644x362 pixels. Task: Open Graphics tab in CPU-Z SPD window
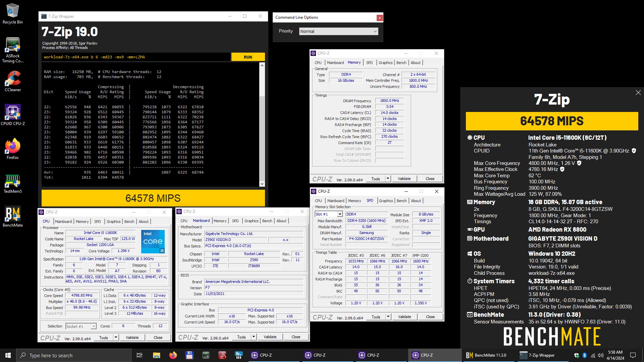coord(386,201)
